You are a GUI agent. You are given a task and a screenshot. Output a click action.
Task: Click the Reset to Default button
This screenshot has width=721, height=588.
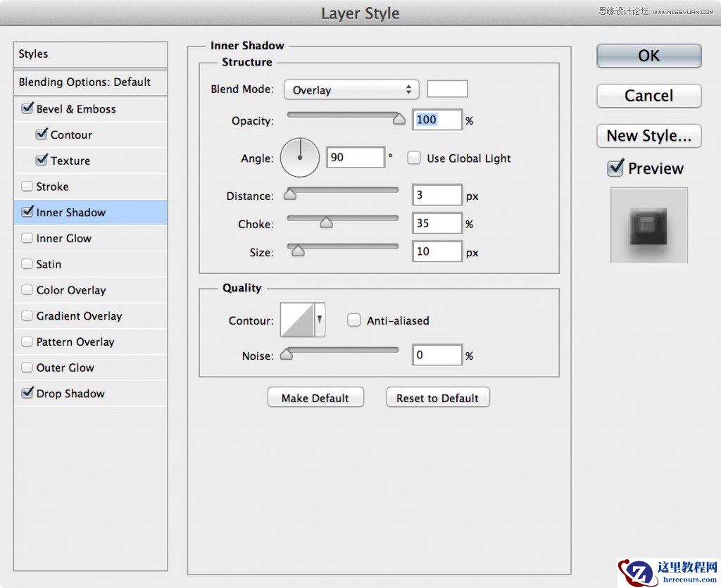438,398
